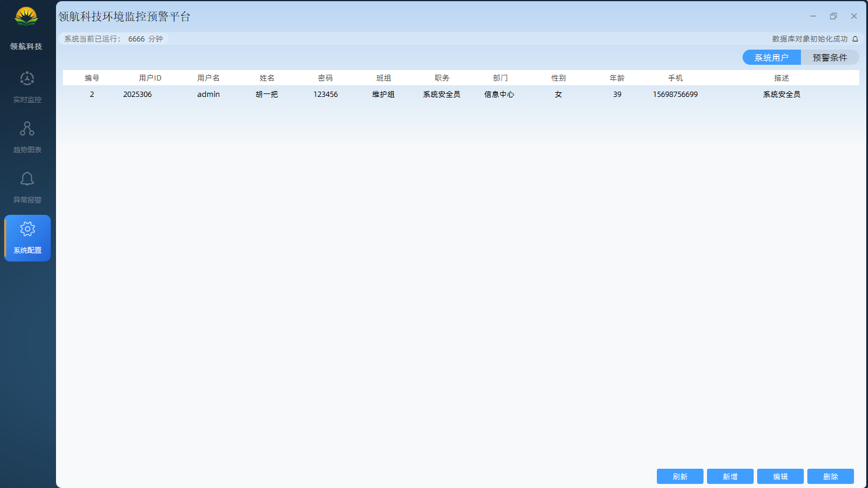
Task: Click the 刷新 refresh button
Action: [680, 476]
